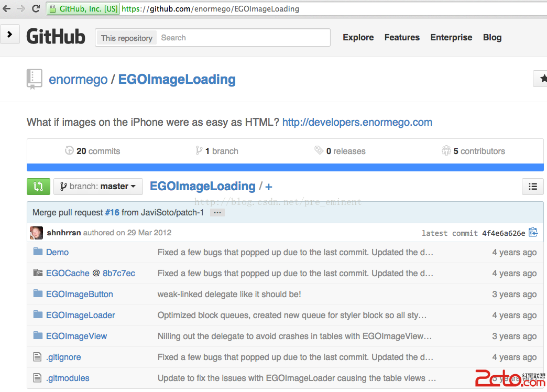Open Demo row commit message
The width and height of the screenshot is (547, 392).
point(296,253)
